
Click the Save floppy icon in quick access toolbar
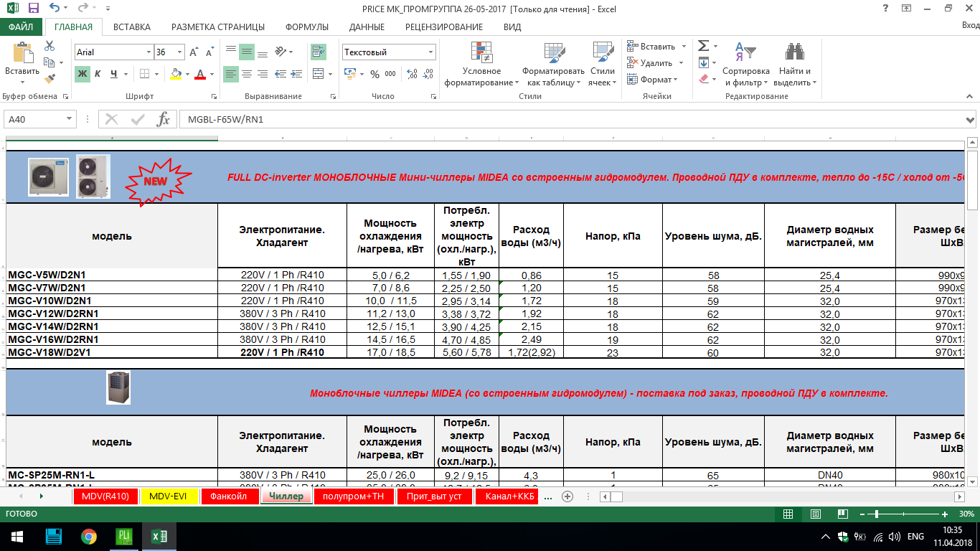point(32,9)
